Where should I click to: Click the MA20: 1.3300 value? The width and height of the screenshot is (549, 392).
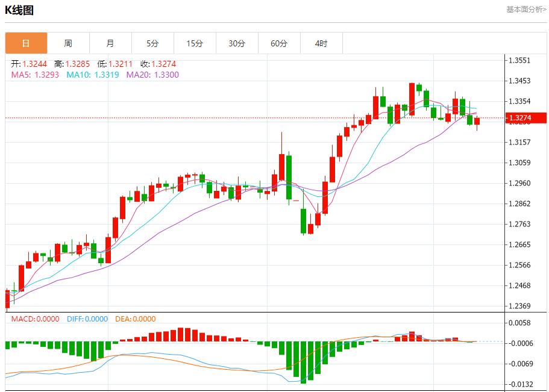pyautogui.click(x=152, y=75)
